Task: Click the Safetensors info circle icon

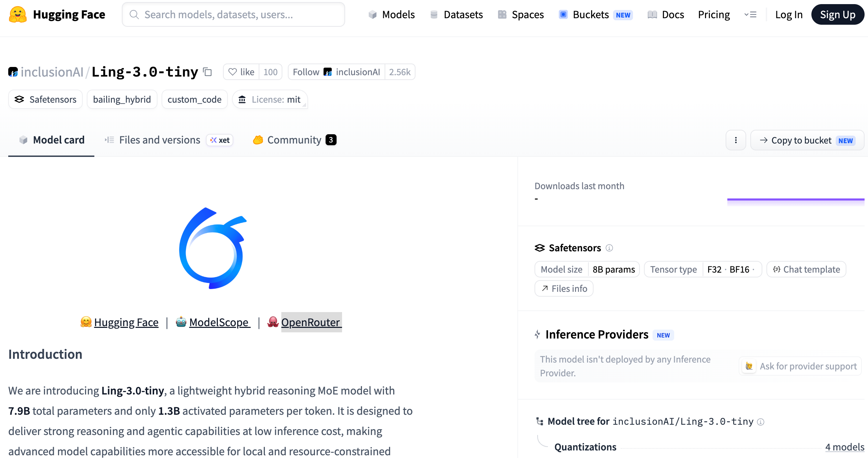Action: 609,248
